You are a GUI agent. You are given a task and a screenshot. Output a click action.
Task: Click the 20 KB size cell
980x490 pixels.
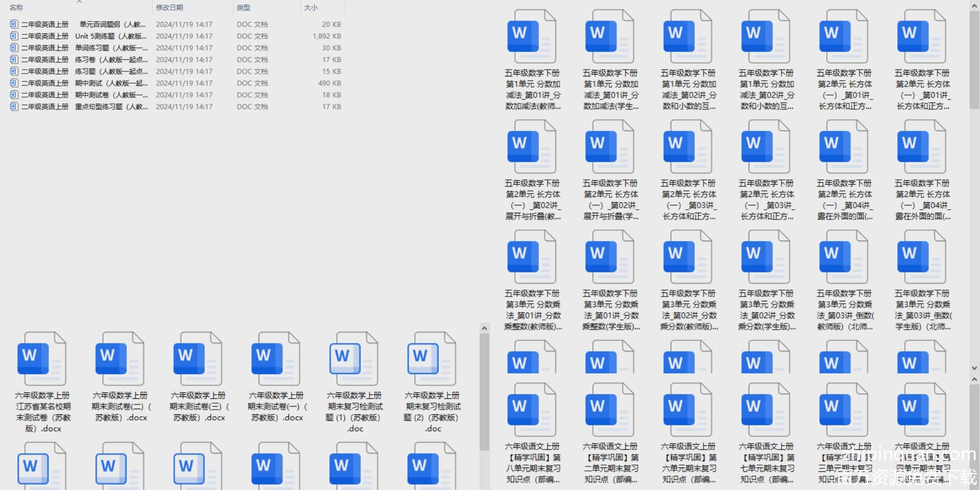tap(332, 24)
